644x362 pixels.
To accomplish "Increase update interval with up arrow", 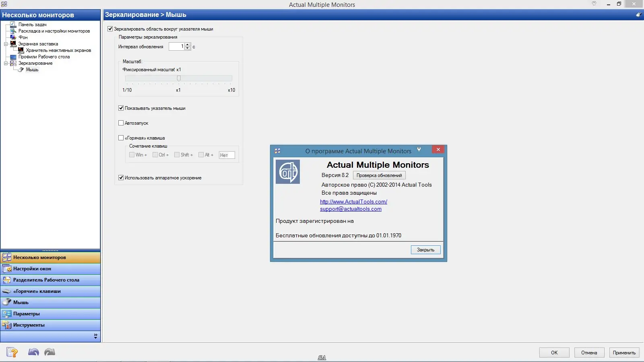I will pos(187,45).
